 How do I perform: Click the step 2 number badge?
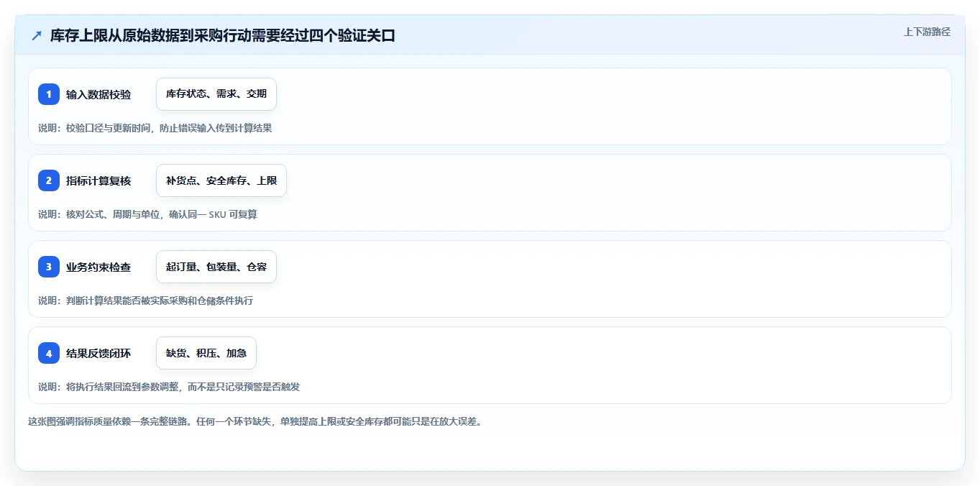click(49, 180)
